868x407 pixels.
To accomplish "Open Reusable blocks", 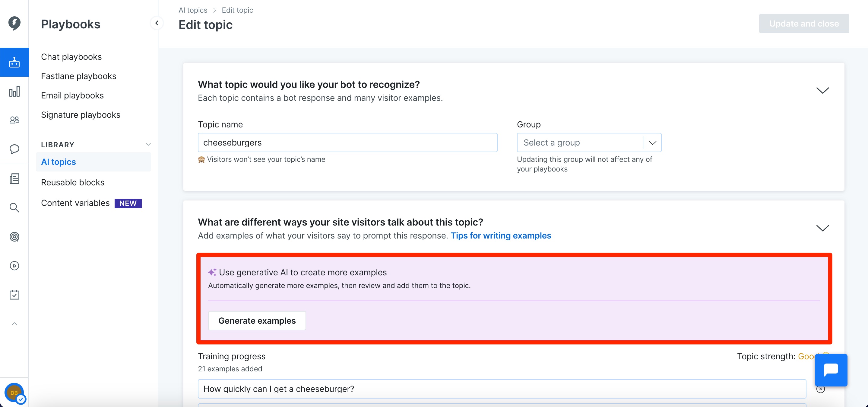I will 72,182.
